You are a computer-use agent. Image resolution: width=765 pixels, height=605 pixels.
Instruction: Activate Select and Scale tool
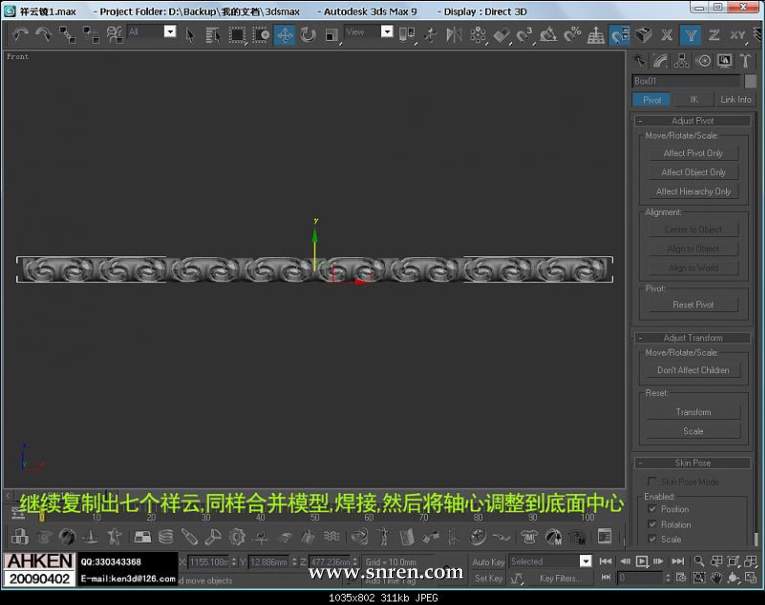332,35
